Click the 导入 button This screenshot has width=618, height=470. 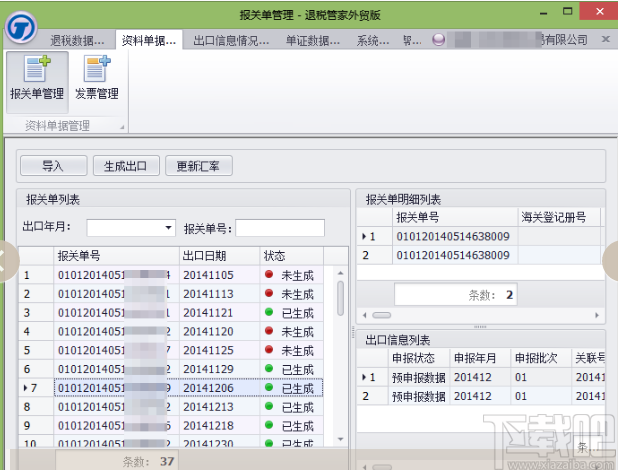pos(53,166)
